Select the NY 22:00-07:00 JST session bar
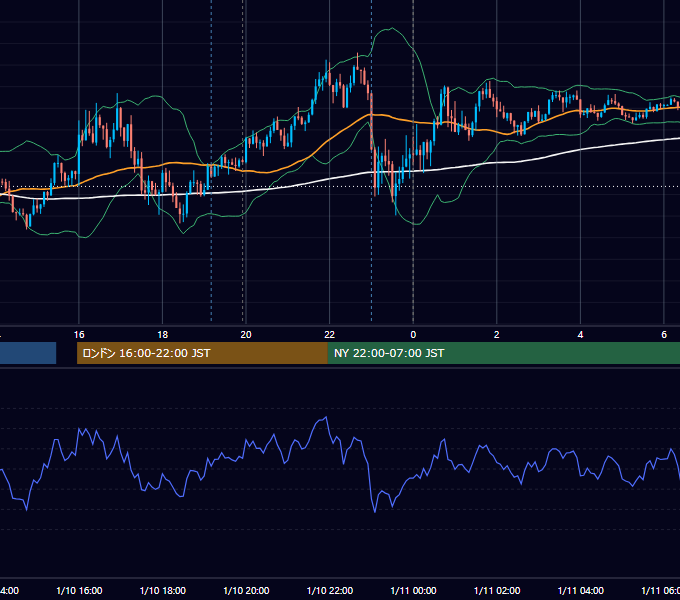680x600 pixels. pos(503,353)
